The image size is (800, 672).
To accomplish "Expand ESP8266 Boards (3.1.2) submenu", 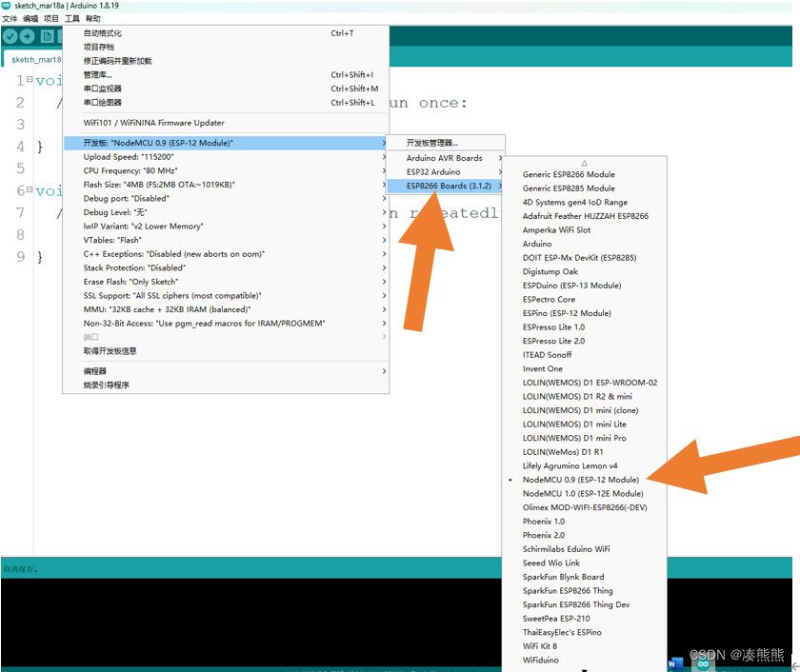I will coord(446,186).
